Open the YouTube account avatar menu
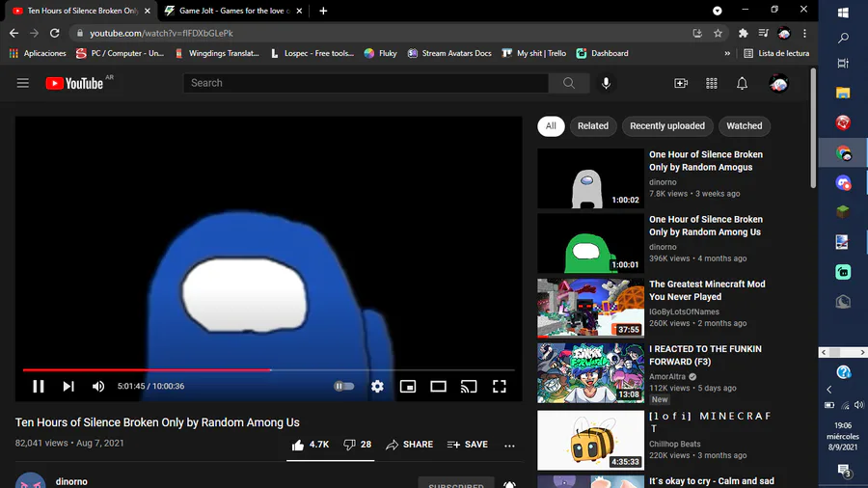Image resolution: width=868 pixels, height=488 pixels. point(778,83)
